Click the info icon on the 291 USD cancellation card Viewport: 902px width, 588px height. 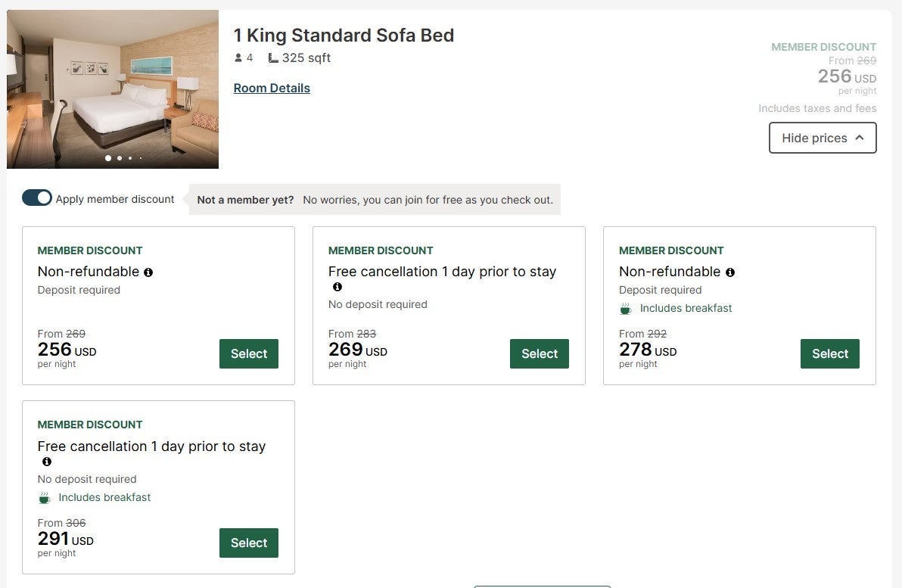46,462
